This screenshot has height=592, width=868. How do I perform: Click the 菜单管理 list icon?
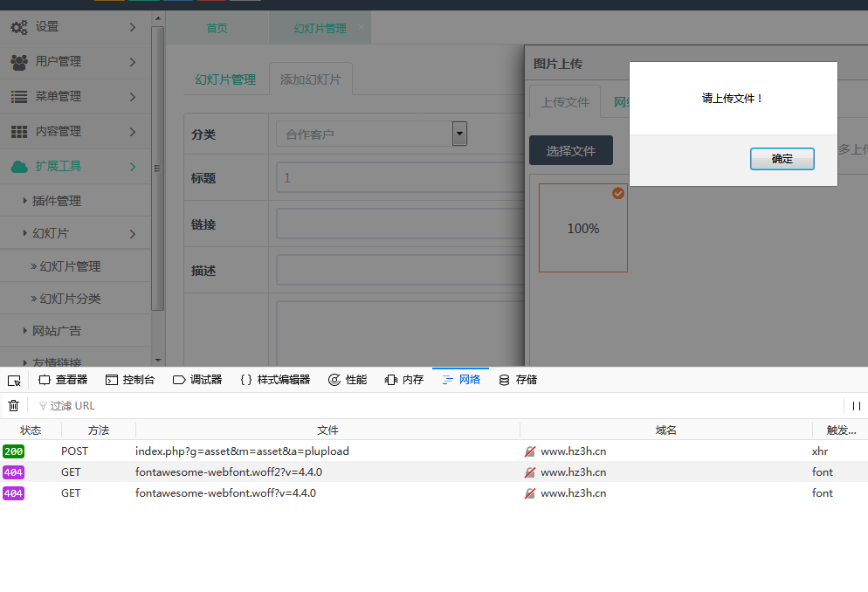[x=18, y=97]
